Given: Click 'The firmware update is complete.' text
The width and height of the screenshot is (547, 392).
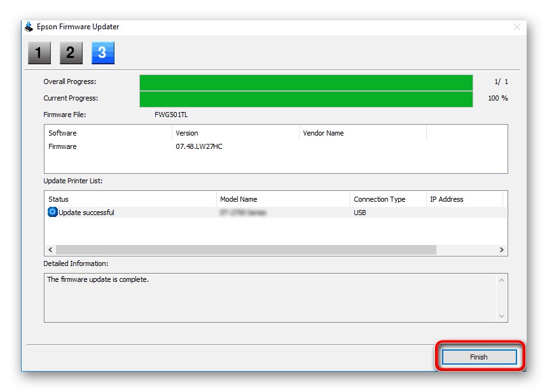Looking at the screenshot, I should pyautogui.click(x=98, y=279).
